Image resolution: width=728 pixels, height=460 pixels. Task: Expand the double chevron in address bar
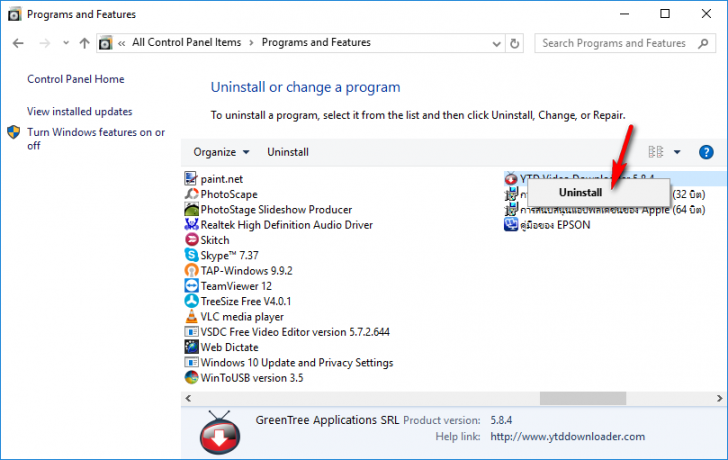tap(122, 43)
